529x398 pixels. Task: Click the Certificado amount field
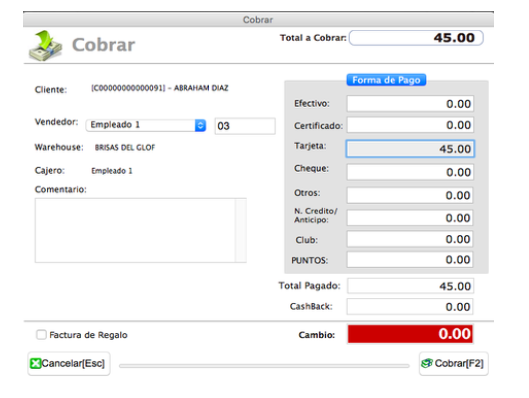pos(410,125)
